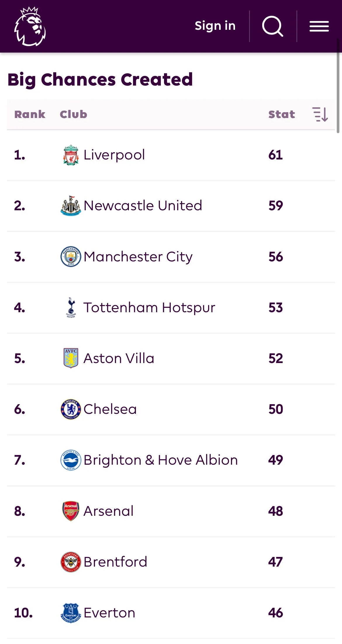
Task: Open the search magnifier icon
Action: [272, 26]
